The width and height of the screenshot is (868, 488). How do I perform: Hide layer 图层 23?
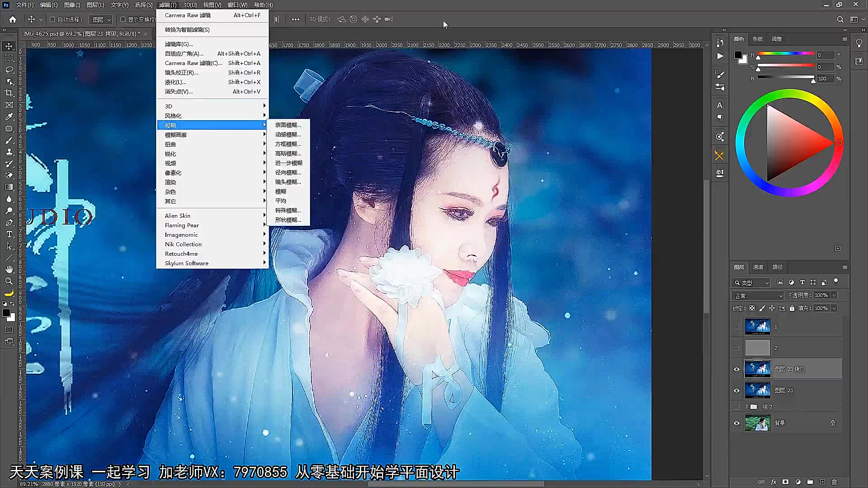(736, 390)
